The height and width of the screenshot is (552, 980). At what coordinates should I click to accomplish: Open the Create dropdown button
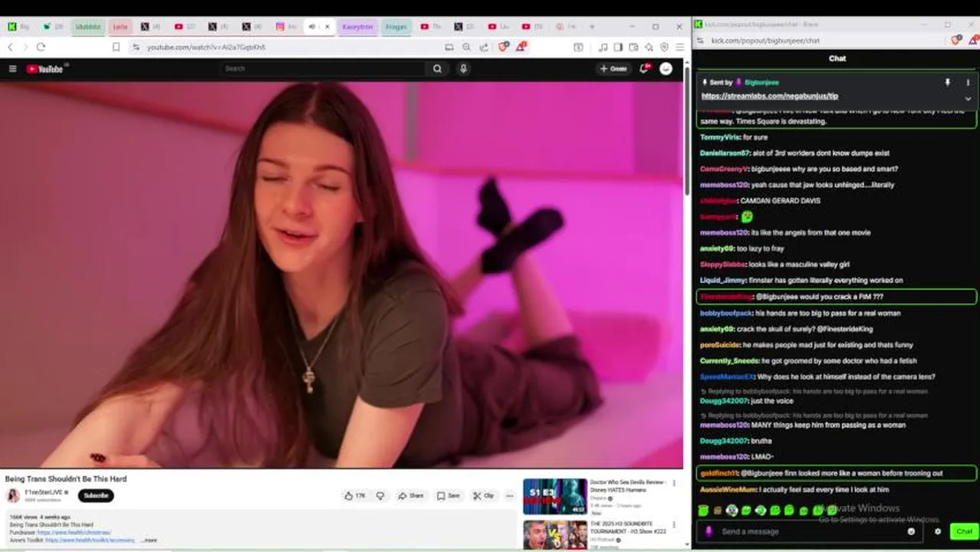click(x=613, y=68)
